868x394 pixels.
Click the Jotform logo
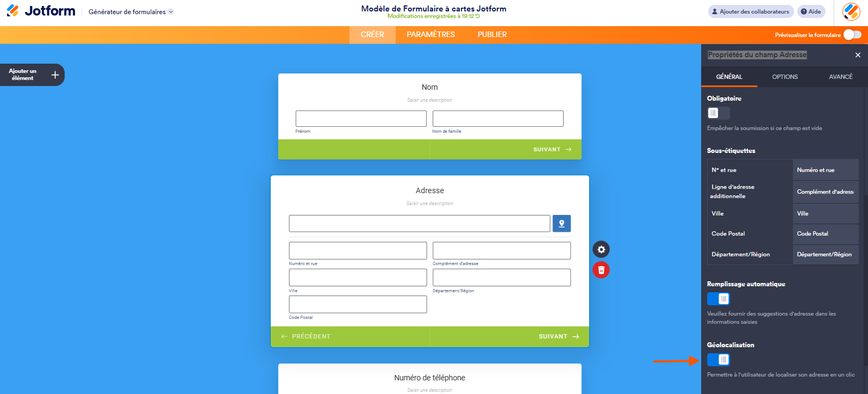pyautogui.click(x=41, y=11)
